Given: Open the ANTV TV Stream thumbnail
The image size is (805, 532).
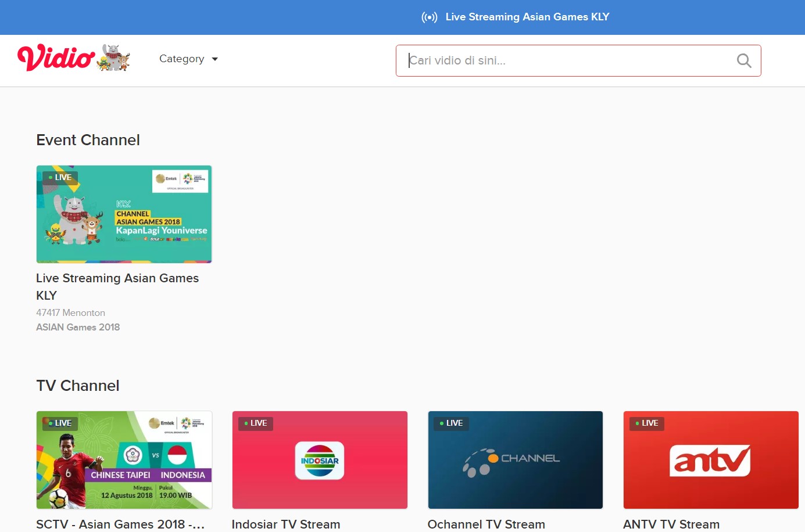Looking at the screenshot, I should coord(711,460).
